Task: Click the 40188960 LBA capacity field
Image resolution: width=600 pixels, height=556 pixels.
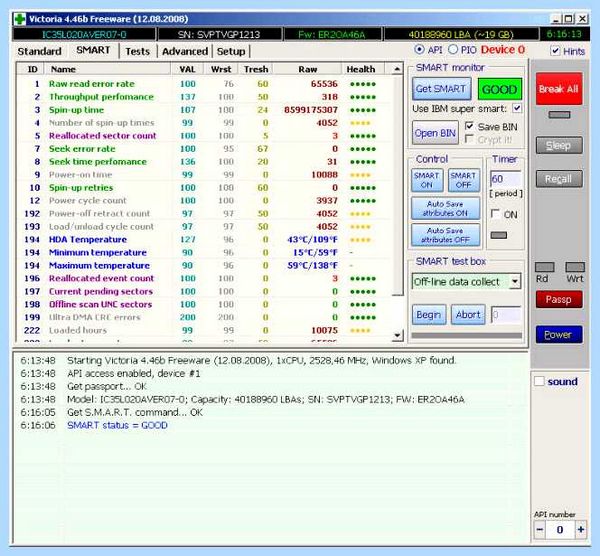Action: coord(461,34)
